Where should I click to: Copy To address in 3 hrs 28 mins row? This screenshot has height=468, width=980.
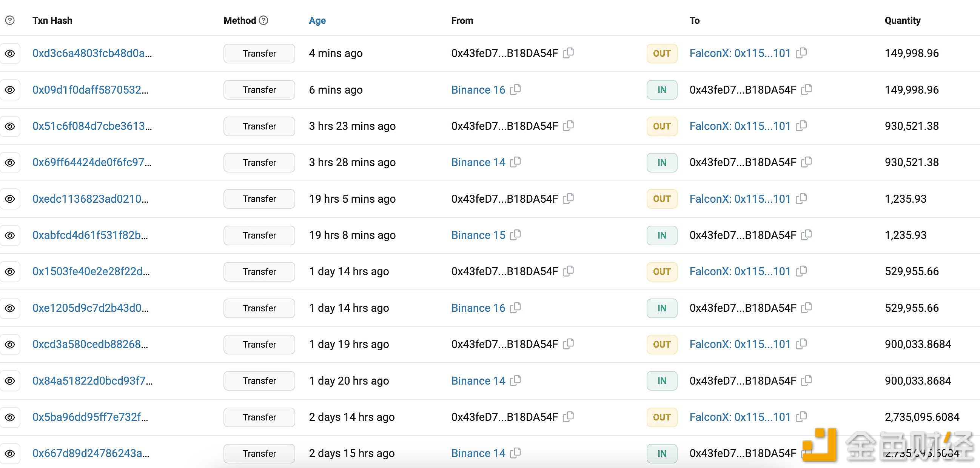(806, 162)
